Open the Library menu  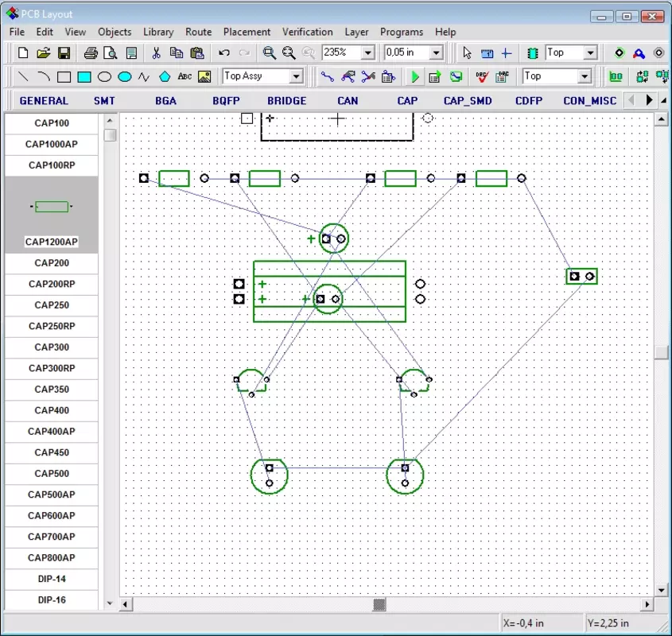pos(158,32)
